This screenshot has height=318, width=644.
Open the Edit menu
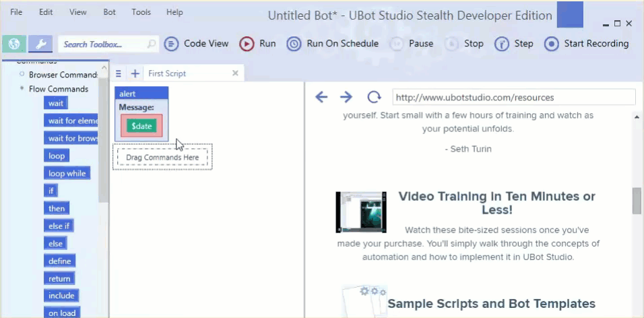tap(46, 12)
